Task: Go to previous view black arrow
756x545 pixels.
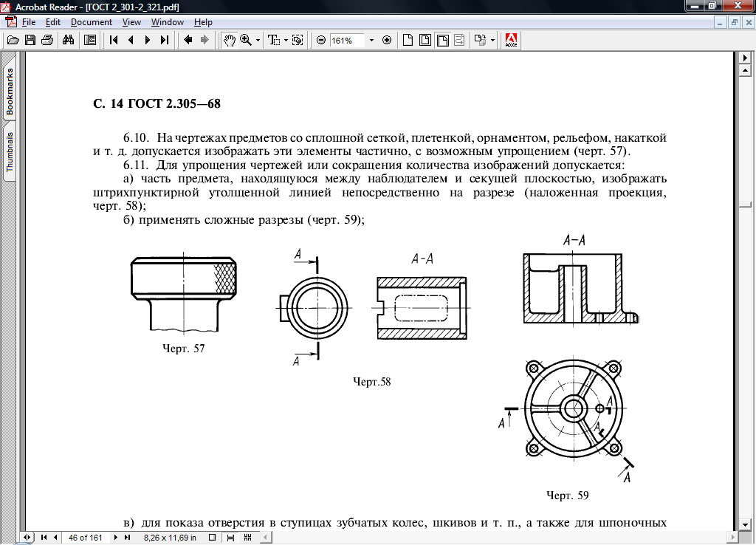Action: pyautogui.click(x=188, y=40)
